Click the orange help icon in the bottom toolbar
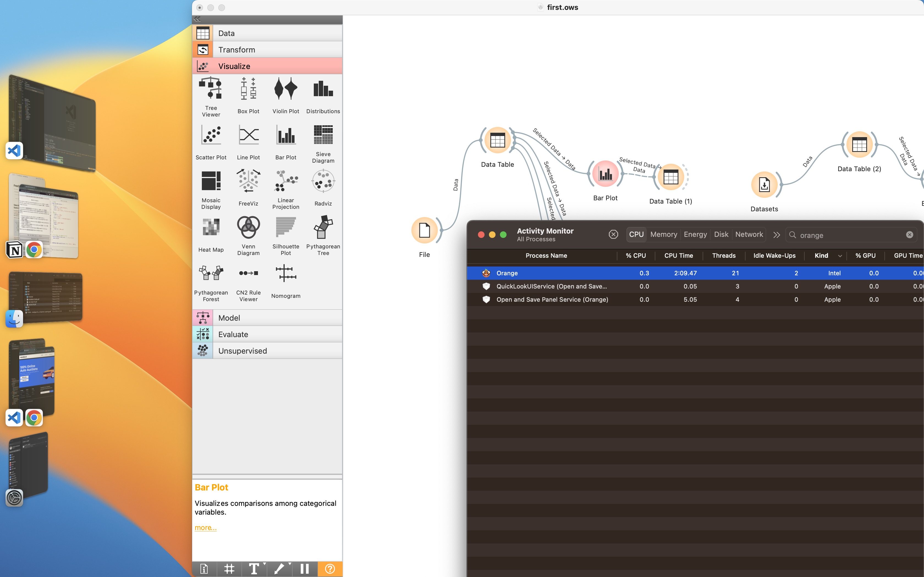Image resolution: width=924 pixels, height=577 pixels. [x=330, y=568]
